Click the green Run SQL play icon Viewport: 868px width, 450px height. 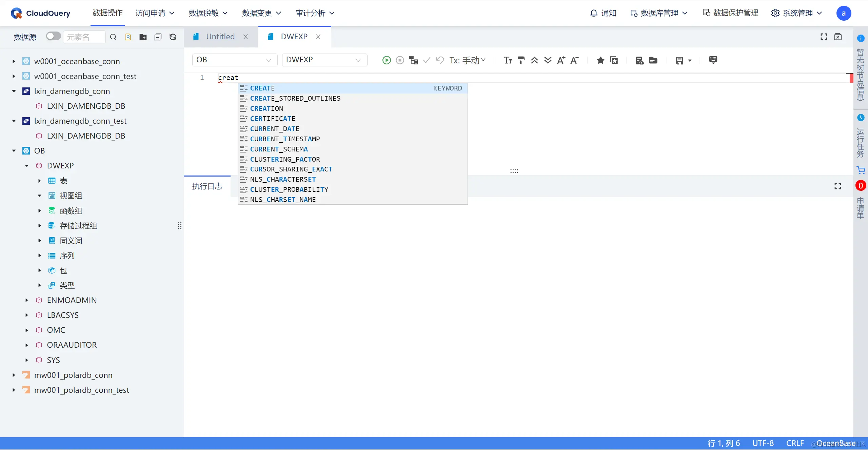click(386, 60)
